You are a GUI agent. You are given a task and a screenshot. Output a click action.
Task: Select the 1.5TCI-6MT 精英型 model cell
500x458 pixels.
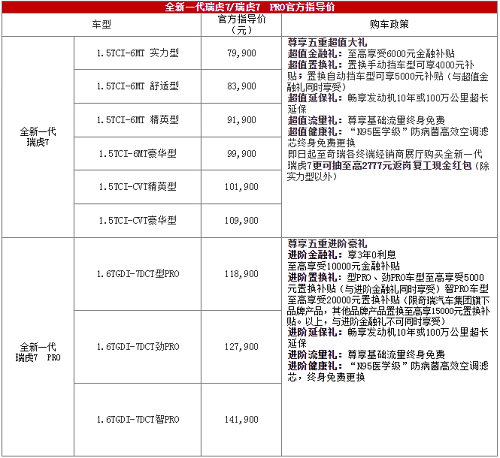click(138, 120)
